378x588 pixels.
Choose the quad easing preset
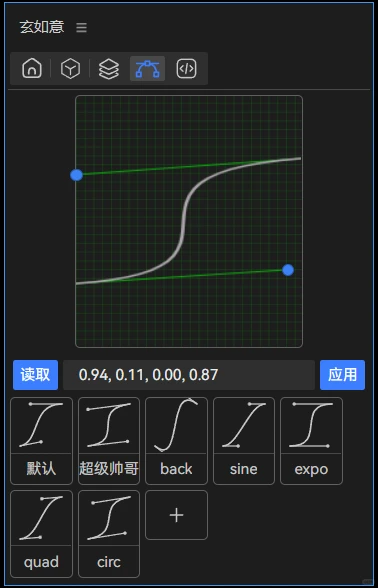click(x=41, y=534)
